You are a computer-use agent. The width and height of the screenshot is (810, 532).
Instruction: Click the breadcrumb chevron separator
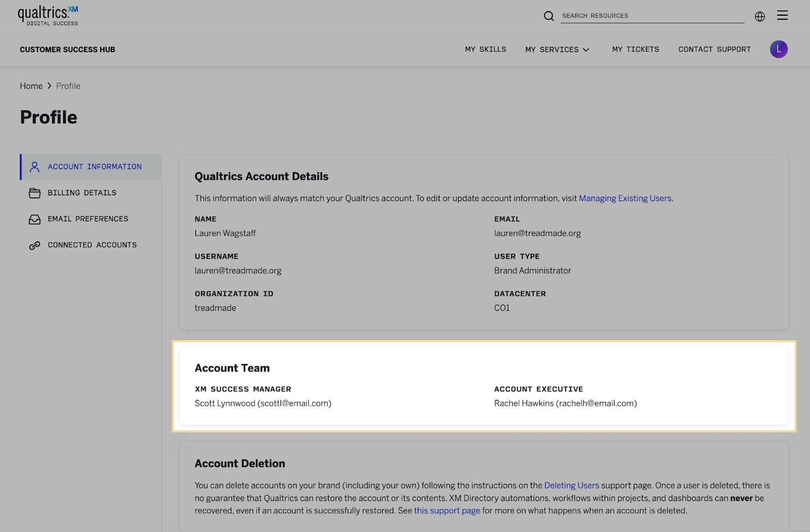coord(49,86)
